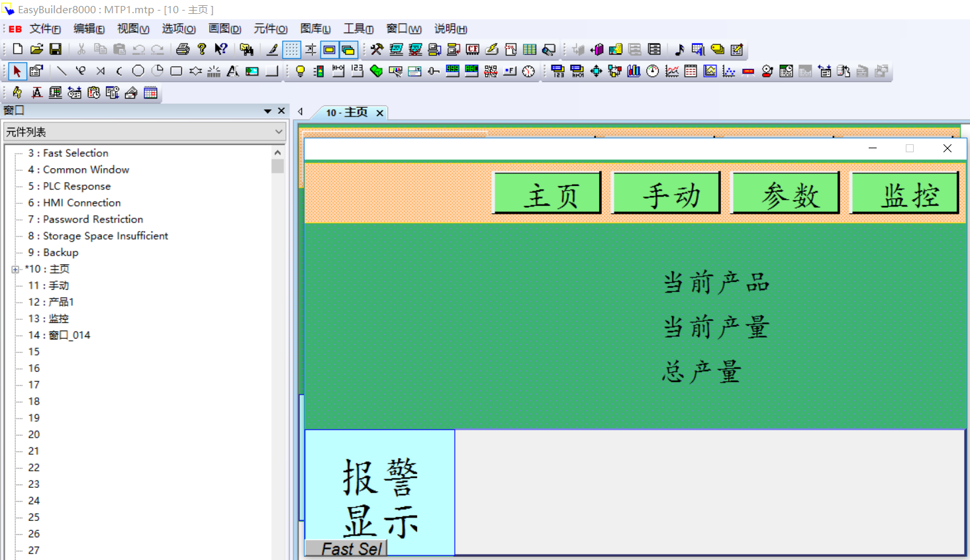Toggle the dotted grid display icon

coord(291,50)
